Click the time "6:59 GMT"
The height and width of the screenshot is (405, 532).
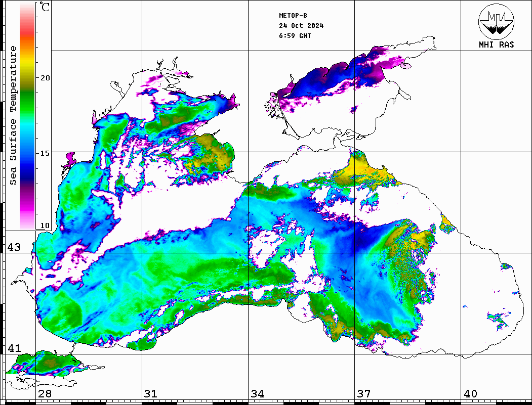pos(295,36)
